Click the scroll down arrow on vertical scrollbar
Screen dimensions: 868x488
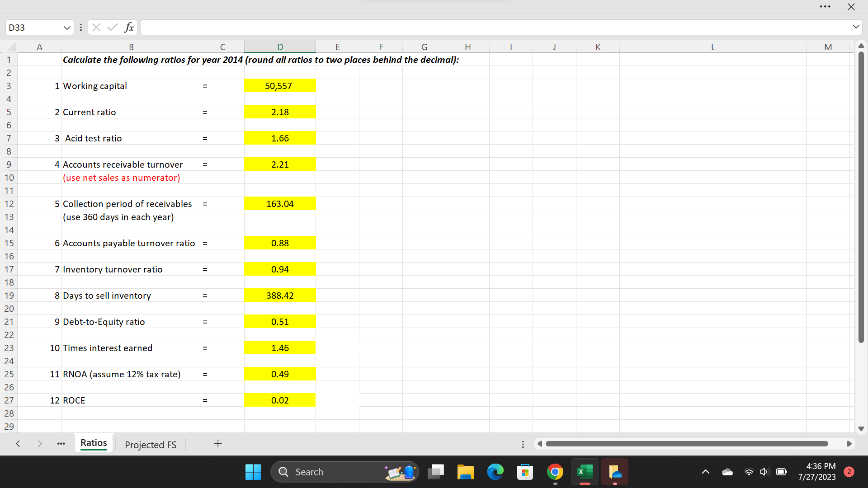point(861,428)
